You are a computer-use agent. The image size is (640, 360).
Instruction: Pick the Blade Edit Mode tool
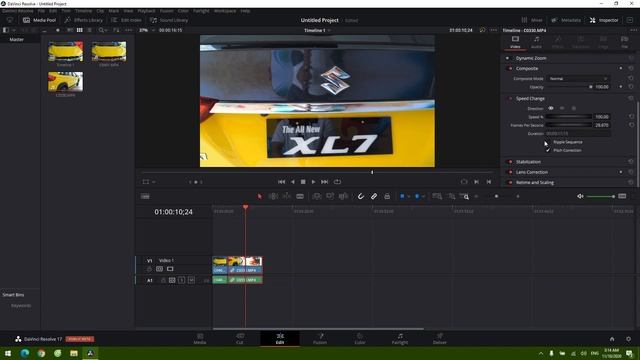tap(300, 196)
